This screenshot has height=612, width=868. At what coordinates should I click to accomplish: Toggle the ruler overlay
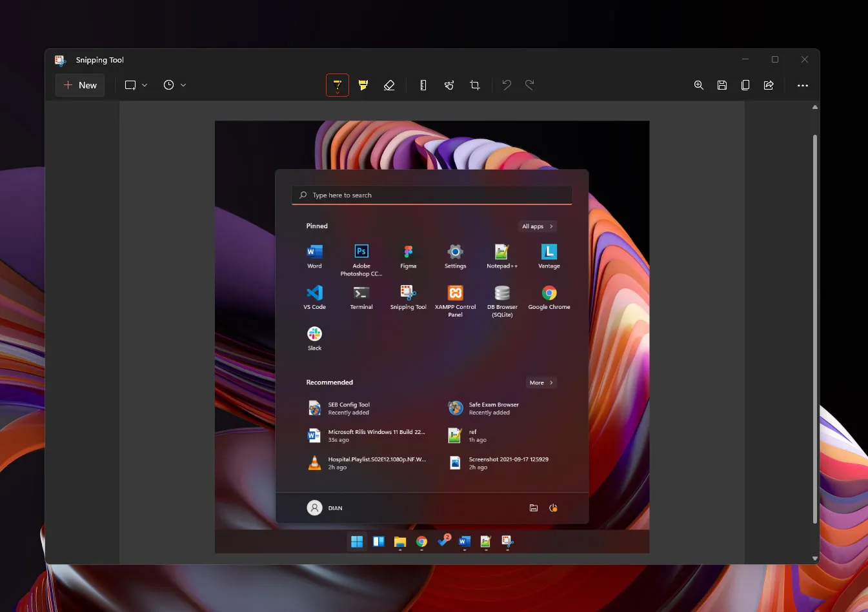tap(423, 84)
